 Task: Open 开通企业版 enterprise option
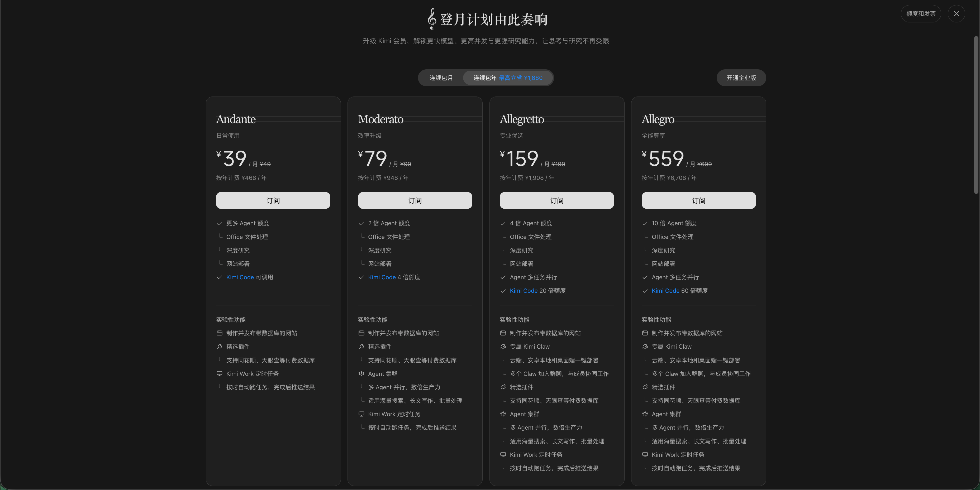(741, 78)
